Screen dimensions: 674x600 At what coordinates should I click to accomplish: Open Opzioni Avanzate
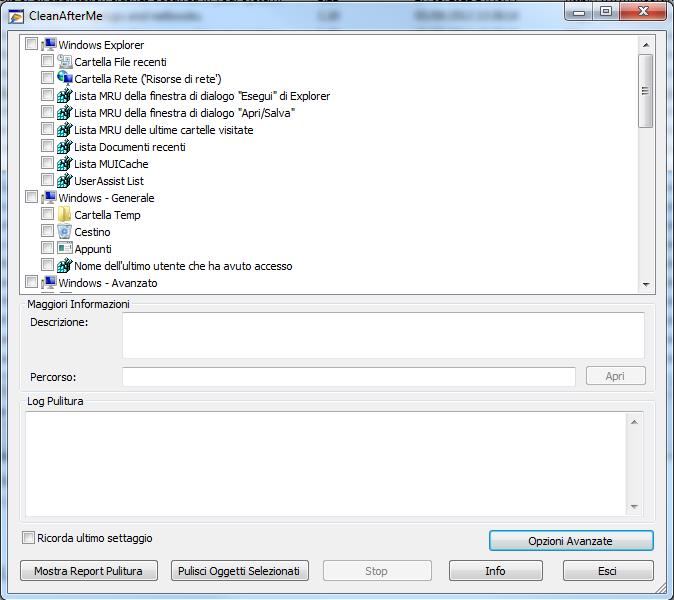[x=571, y=541]
